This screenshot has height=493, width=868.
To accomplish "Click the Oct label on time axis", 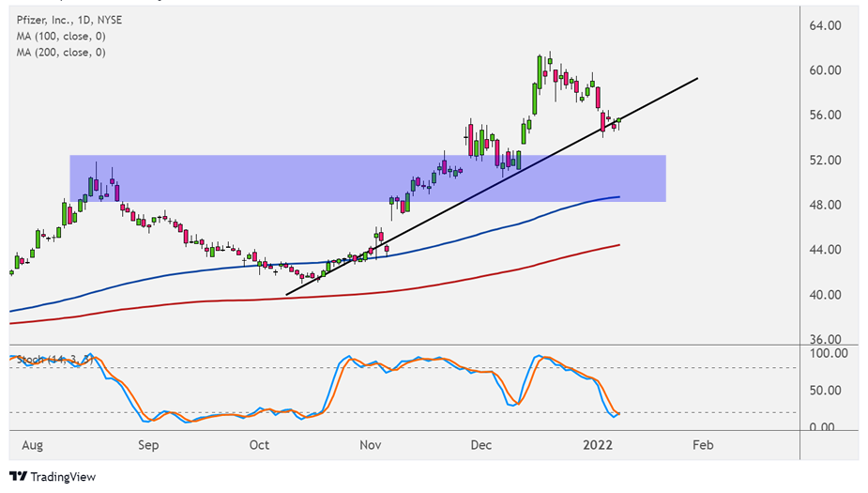I will click(x=259, y=445).
